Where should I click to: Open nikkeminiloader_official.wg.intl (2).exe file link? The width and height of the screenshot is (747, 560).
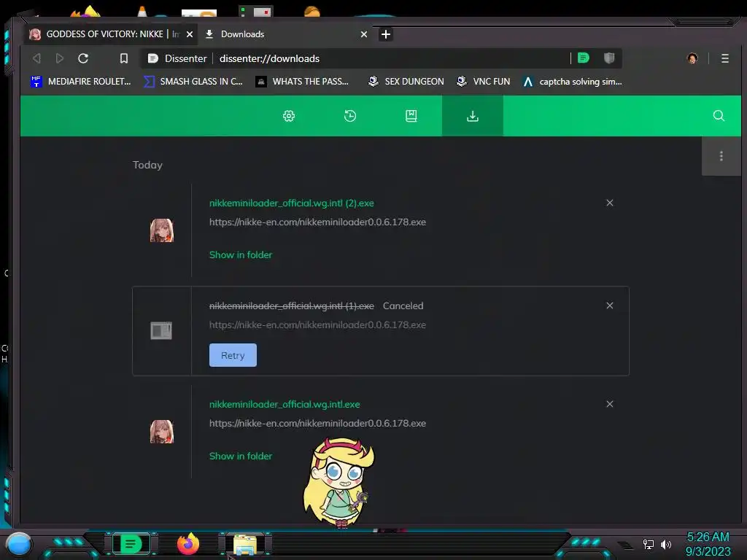(x=292, y=203)
